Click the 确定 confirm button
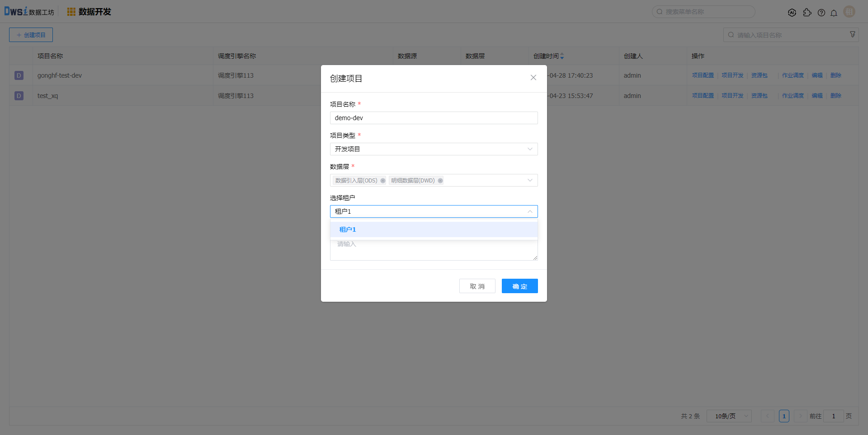The width and height of the screenshot is (868, 435). click(519, 286)
